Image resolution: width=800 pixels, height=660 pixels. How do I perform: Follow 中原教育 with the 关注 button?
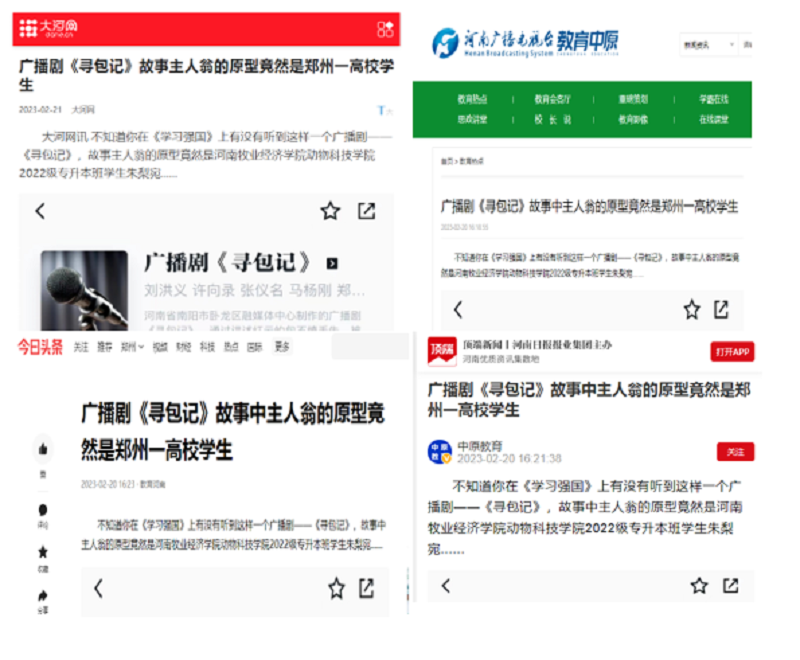coord(735,452)
